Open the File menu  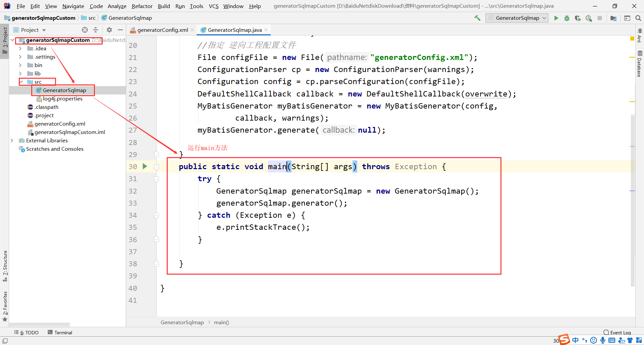(21, 6)
